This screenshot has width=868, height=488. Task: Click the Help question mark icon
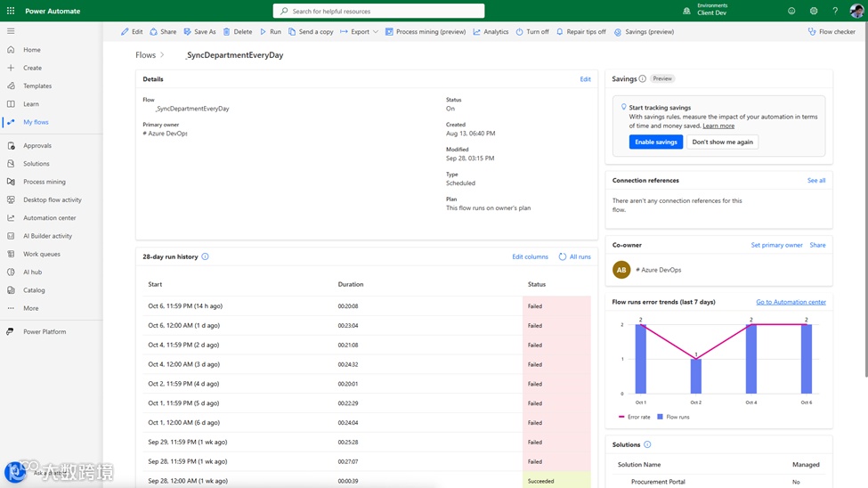point(835,11)
